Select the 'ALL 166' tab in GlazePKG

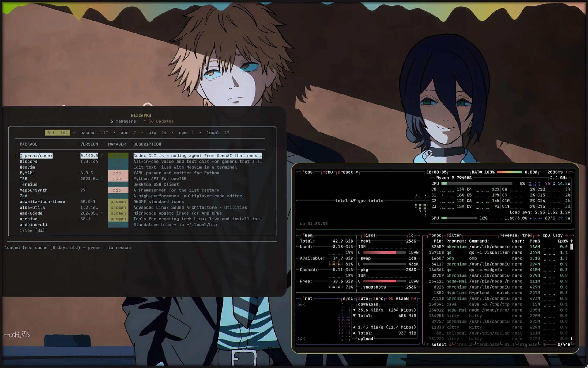click(x=58, y=132)
